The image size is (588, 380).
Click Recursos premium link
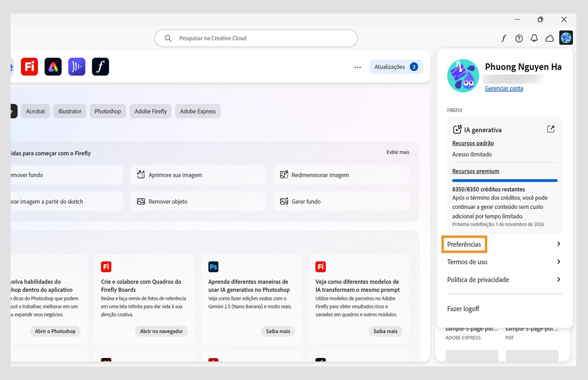[476, 171]
